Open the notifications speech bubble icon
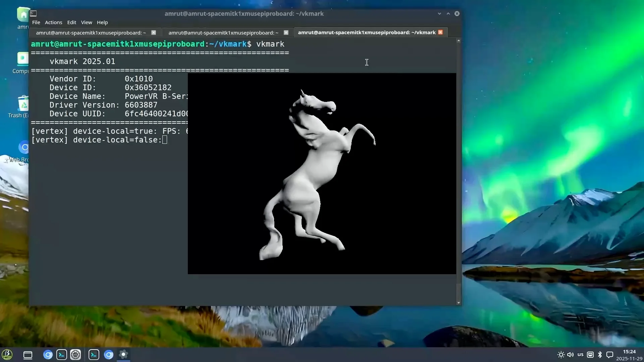The width and height of the screenshot is (644, 362). [610, 355]
